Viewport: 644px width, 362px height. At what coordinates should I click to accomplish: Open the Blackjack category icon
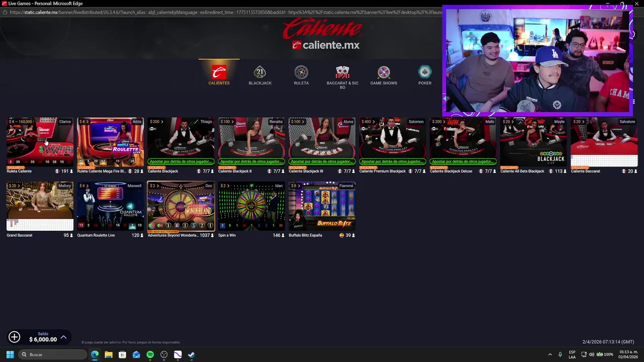[260, 72]
